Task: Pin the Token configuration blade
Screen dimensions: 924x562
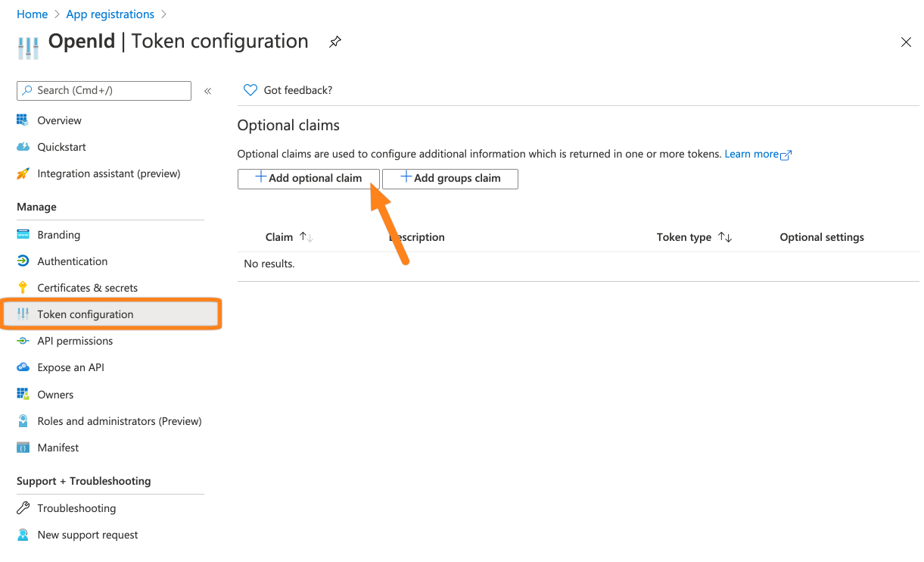Action: click(334, 42)
